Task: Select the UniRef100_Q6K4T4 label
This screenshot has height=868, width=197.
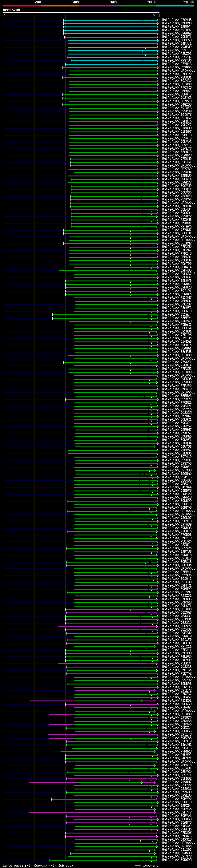Action: coord(177,267)
